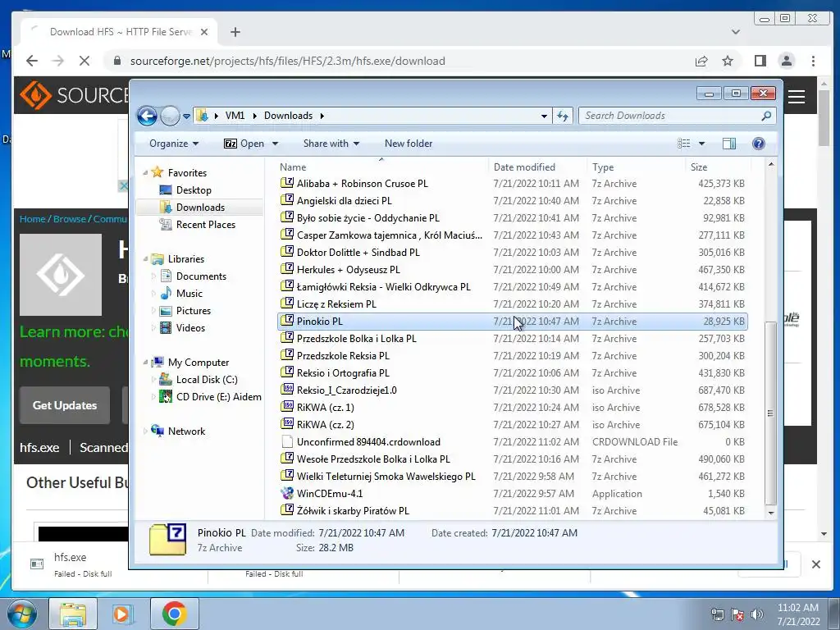Viewport: 840px width, 630px height.
Task: Click the Explorer Back navigation arrow
Action: 147,116
